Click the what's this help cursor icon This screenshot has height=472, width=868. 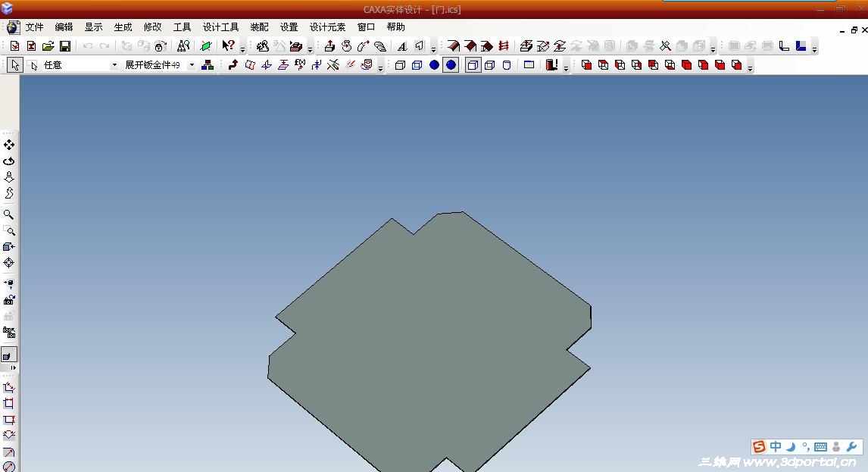click(228, 46)
